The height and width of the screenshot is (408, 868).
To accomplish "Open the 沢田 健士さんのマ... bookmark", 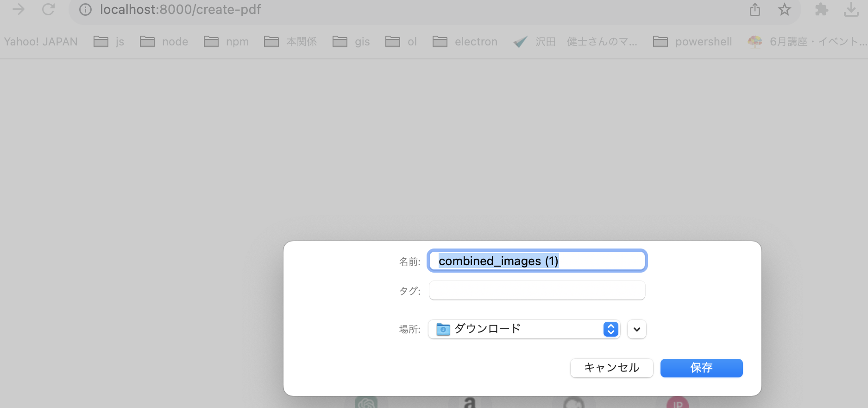I will coord(575,42).
